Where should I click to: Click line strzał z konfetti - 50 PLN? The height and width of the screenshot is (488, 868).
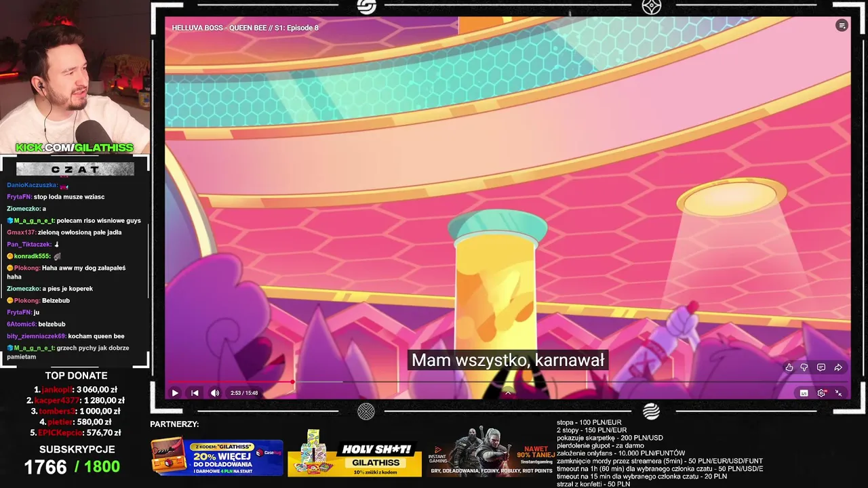pyautogui.click(x=593, y=484)
